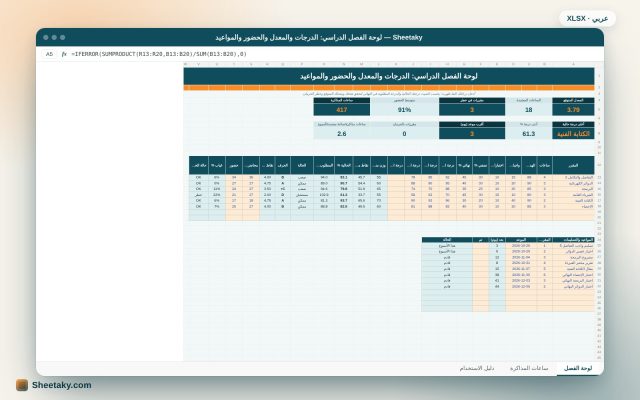This screenshot has width=640, height=400.
Task: Select the خطر status cell in grades table
Action: click(198, 195)
